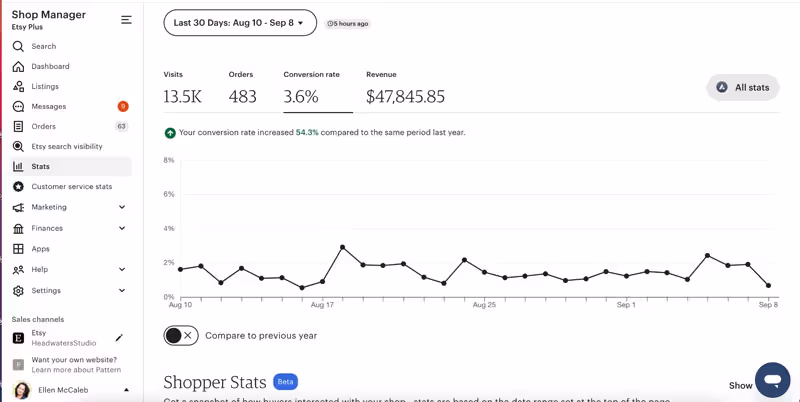
Task: Toggle Compare to previous year switch
Action: click(181, 335)
